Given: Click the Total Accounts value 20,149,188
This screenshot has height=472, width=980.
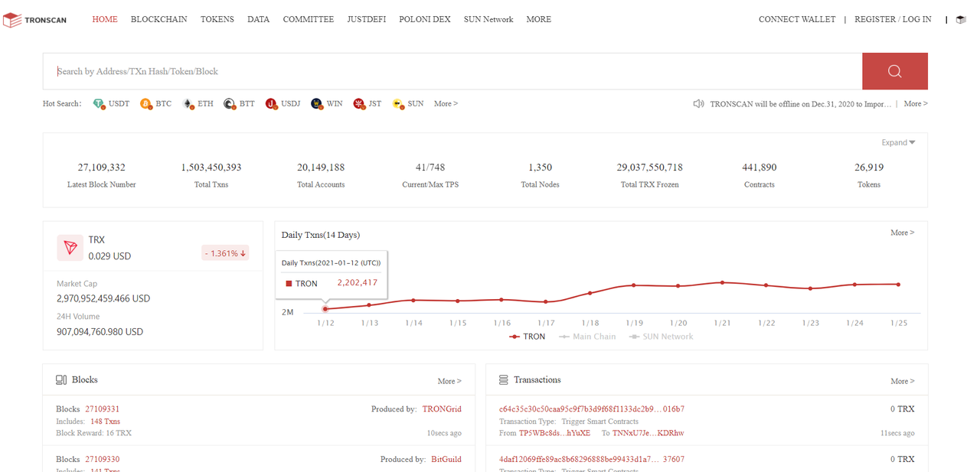Looking at the screenshot, I should pos(321,168).
